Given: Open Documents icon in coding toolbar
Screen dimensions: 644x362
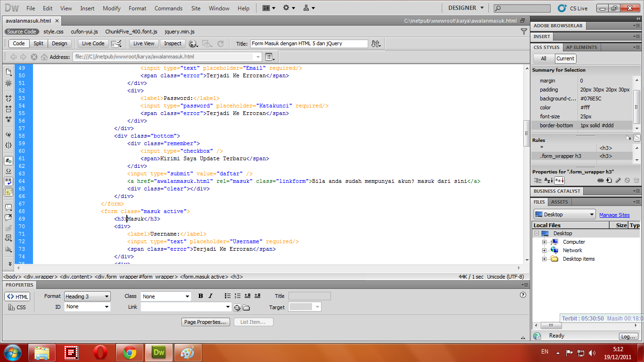Looking at the screenshot, I should pos(8,72).
